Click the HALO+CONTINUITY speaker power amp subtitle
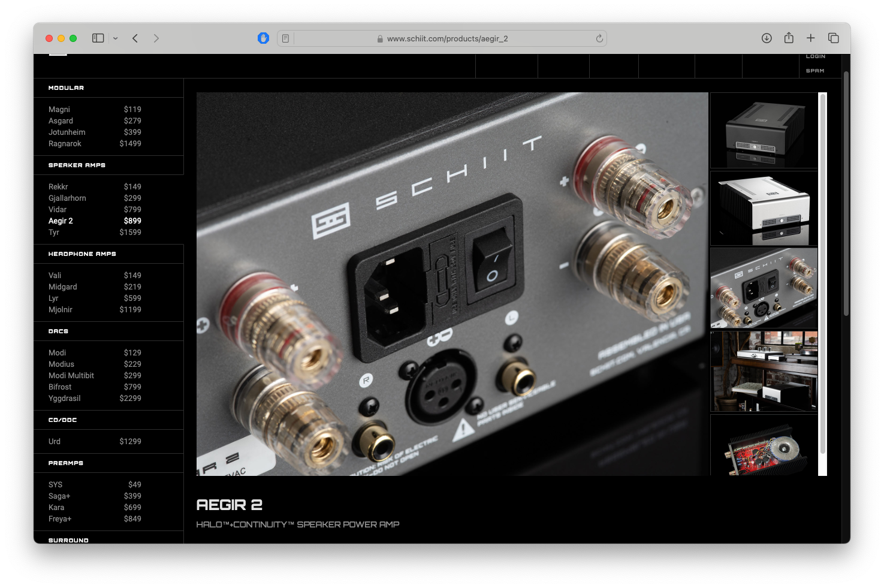 click(298, 524)
